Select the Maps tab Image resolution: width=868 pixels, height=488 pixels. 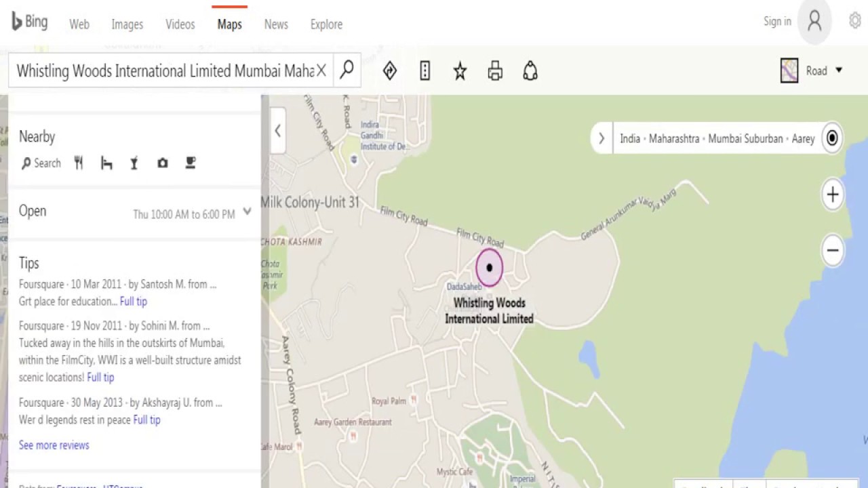click(230, 24)
